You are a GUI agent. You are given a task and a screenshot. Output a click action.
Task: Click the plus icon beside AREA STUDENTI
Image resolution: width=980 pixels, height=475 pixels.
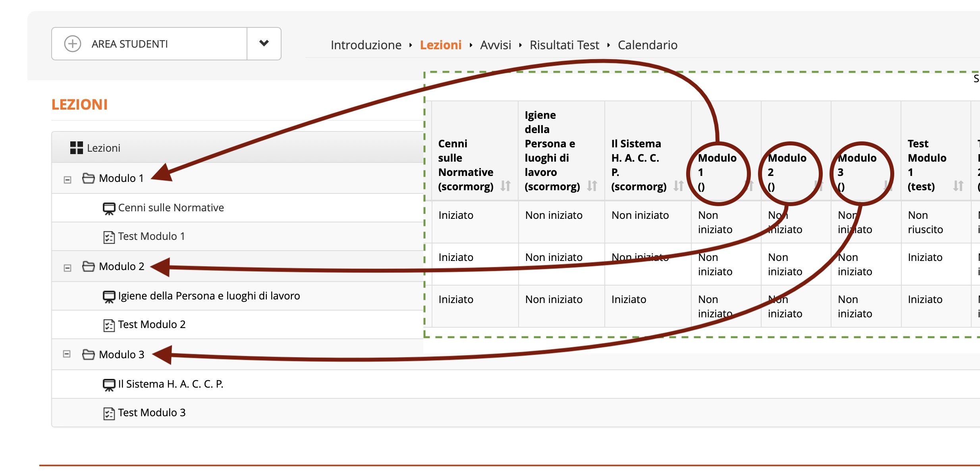73,44
